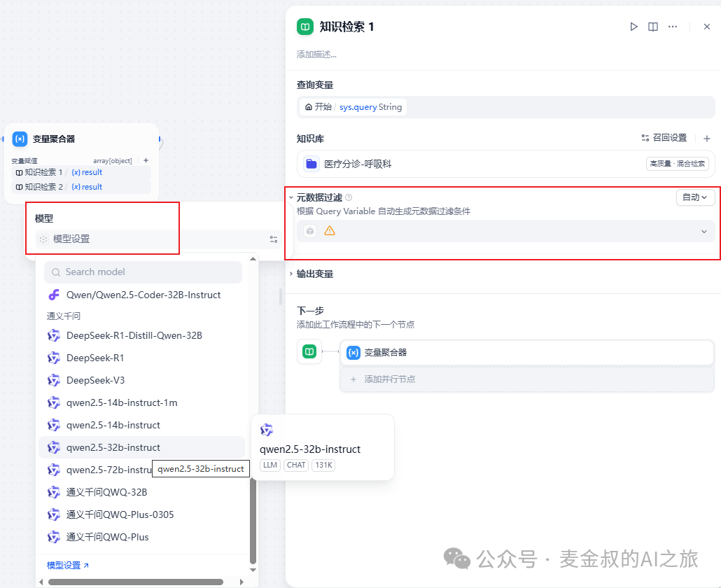Click the 高质量·混合检索 tag
721x588 pixels.
click(x=678, y=164)
